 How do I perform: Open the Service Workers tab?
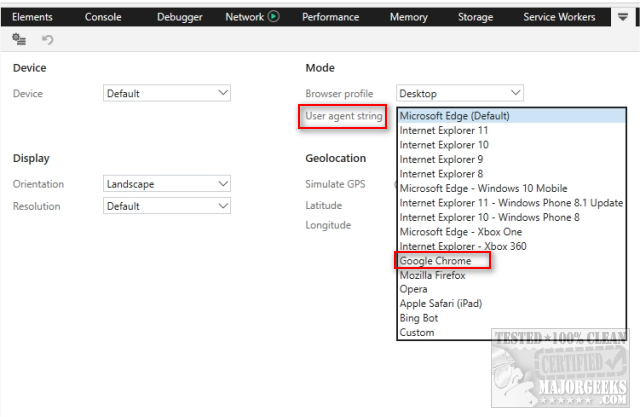[559, 17]
